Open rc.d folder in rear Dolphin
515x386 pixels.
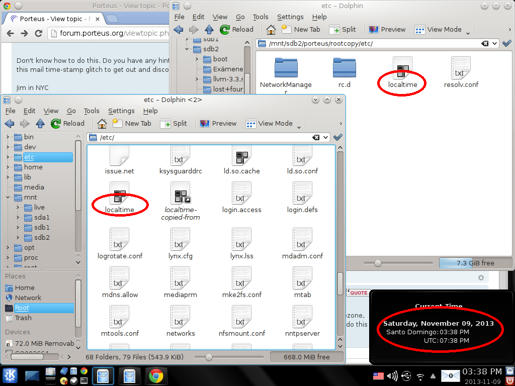tap(344, 73)
